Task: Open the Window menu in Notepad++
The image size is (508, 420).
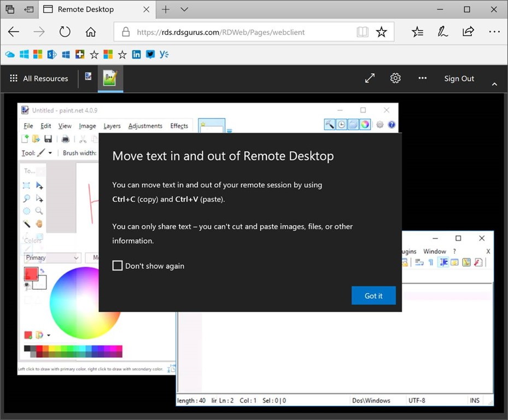Action: pos(435,251)
